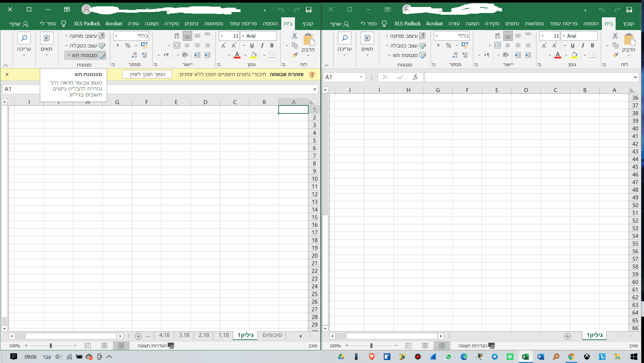The image size is (644, 363).
Task: Click Enable Content in security warning bar
Action: click(147, 74)
